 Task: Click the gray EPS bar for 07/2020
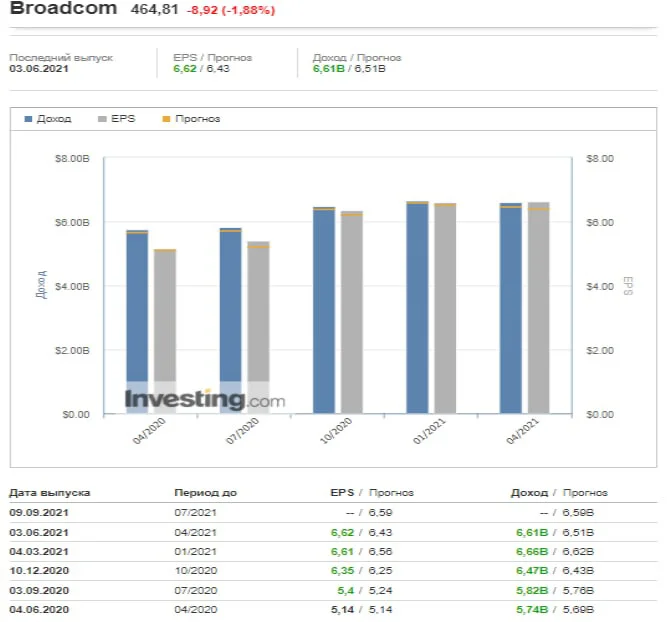pyautogui.click(x=258, y=328)
